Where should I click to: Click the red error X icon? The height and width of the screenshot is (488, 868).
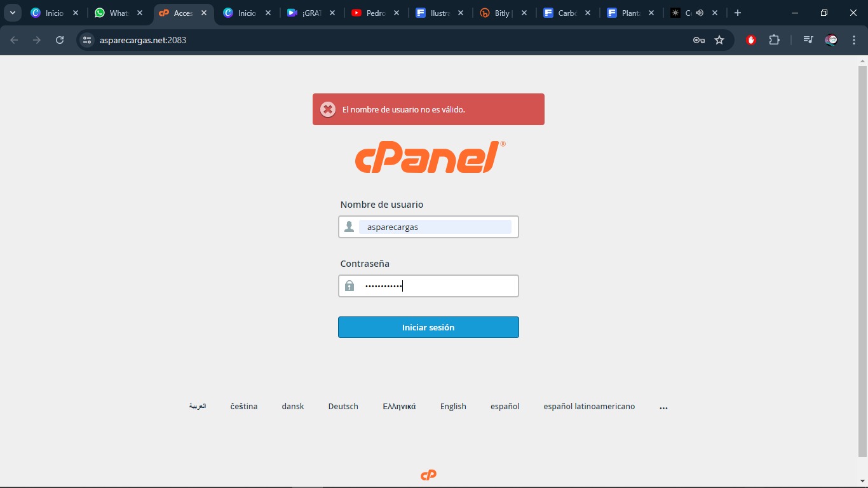click(328, 109)
